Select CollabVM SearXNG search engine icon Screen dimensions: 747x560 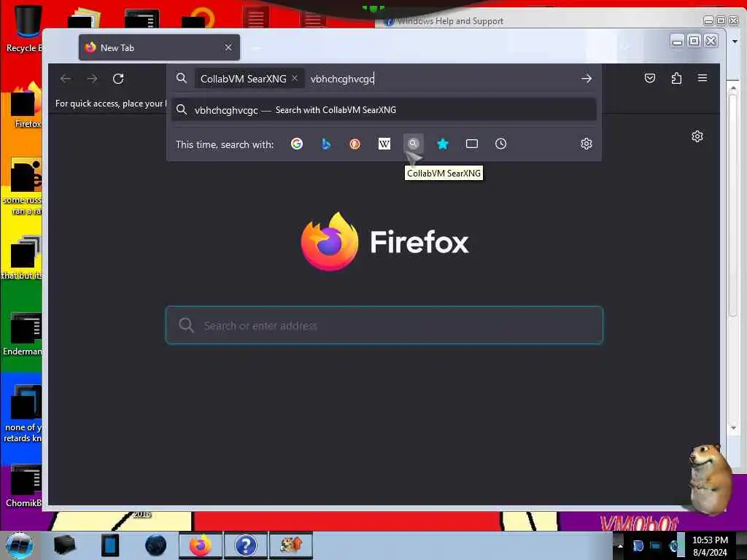(x=413, y=144)
